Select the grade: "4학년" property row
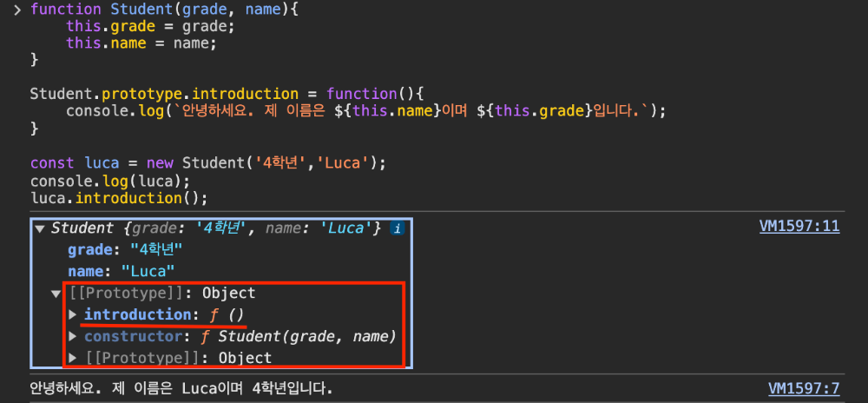Image resolution: width=868 pixels, height=403 pixels. tap(125, 250)
